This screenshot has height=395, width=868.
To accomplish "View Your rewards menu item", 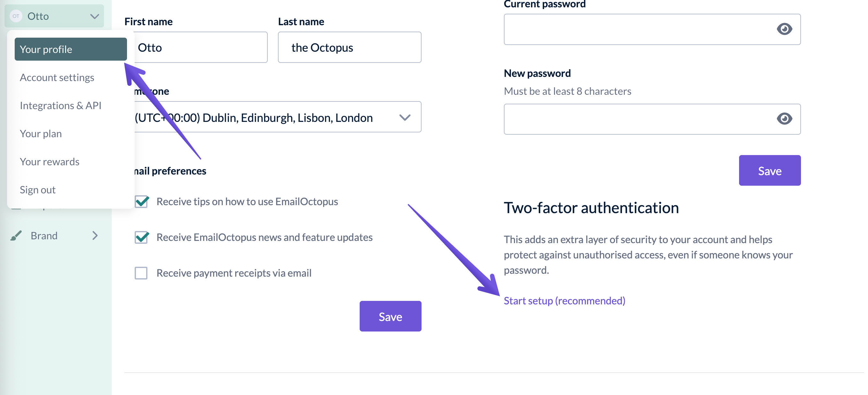I will click(x=49, y=162).
